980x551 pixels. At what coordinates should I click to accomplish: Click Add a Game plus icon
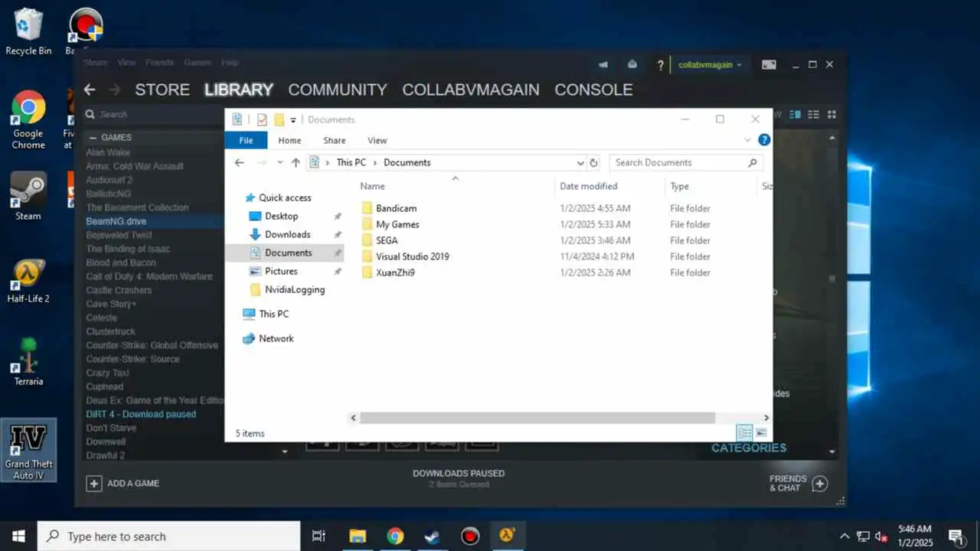pyautogui.click(x=93, y=483)
